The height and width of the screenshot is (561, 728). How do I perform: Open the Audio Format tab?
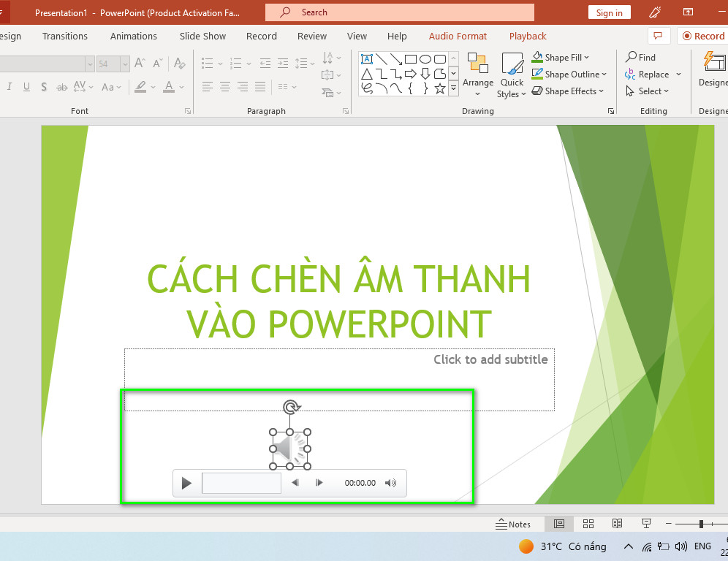point(458,37)
